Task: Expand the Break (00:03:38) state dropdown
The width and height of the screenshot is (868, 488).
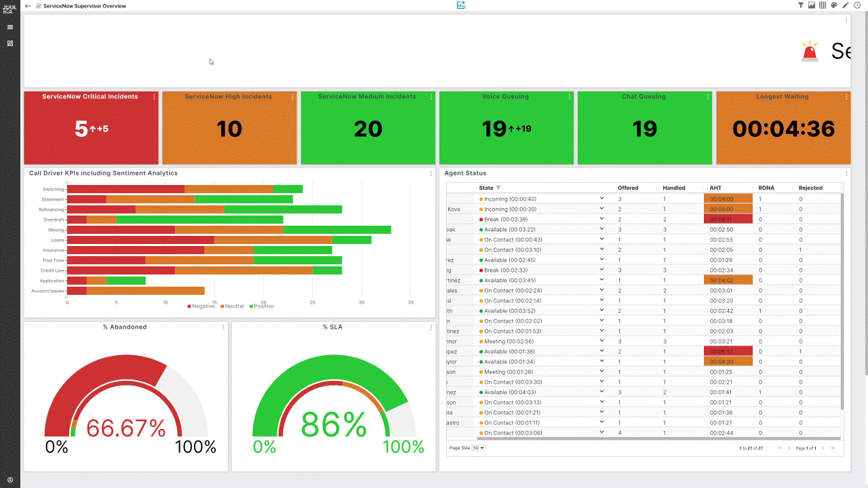Action: coord(601,219)
